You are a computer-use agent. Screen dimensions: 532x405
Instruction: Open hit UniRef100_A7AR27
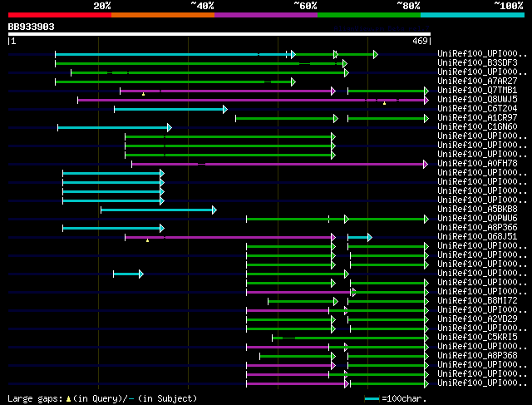477,81
